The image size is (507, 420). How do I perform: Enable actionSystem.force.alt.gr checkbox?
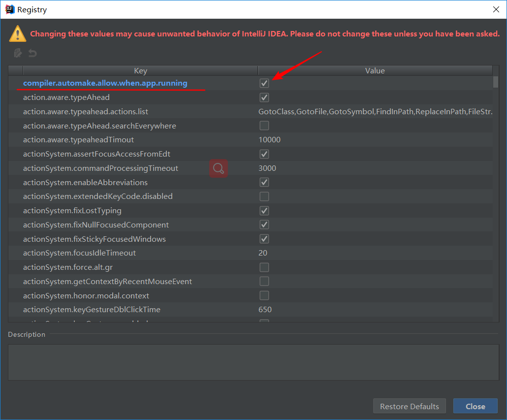coord(264,267)
